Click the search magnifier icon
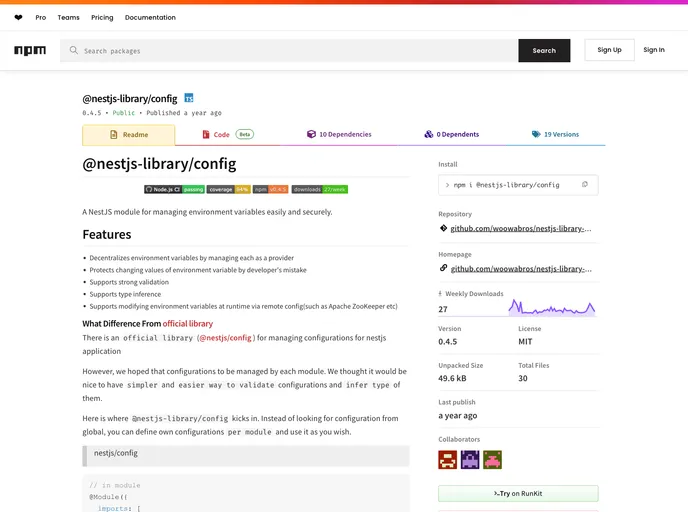688x512 pixels. [74, 50]
